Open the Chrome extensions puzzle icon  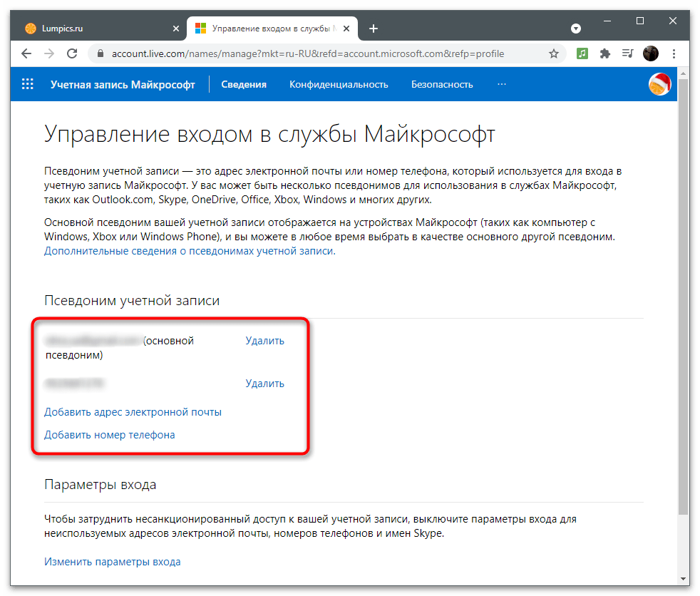tap(605, 53)
